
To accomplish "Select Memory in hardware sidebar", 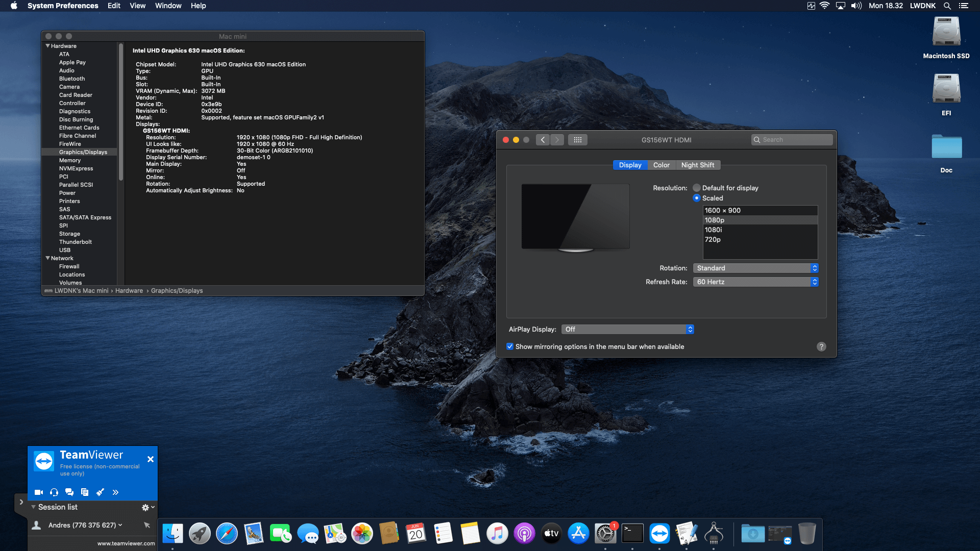I will 70,160.
